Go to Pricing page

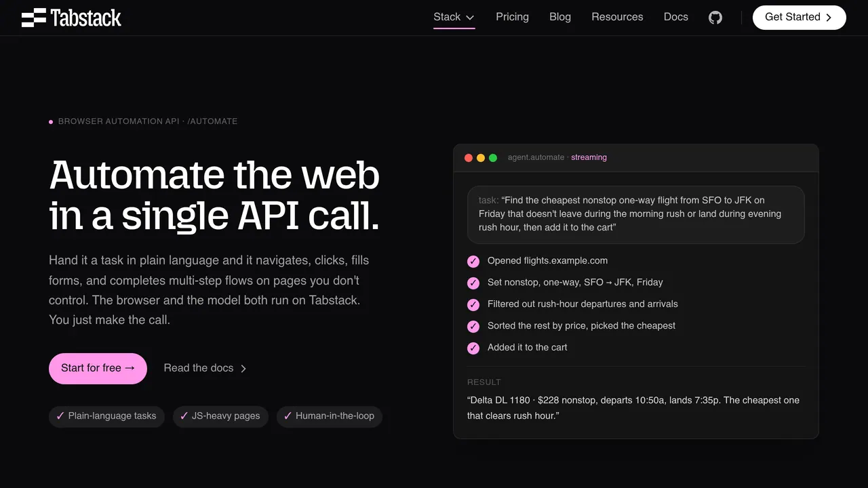[512, 17]
